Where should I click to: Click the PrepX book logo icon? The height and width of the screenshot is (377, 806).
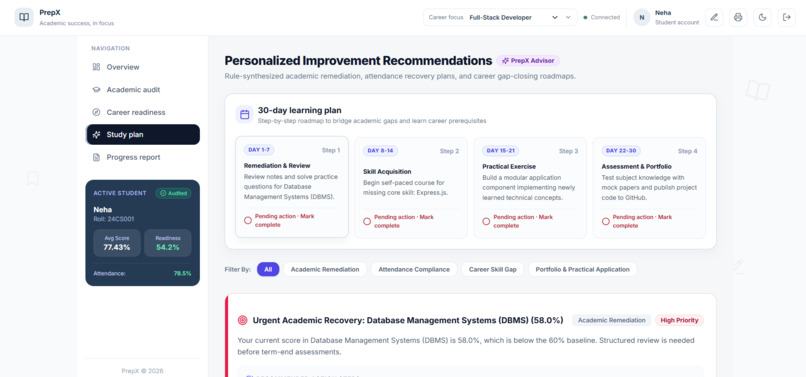24,17
